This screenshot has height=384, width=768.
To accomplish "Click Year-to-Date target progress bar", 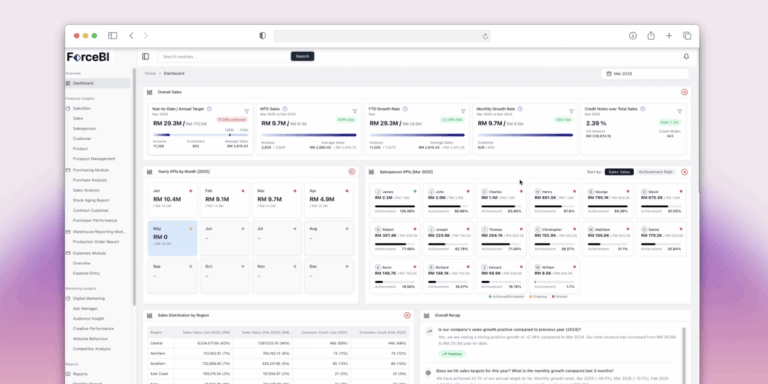I will point(201,135).
